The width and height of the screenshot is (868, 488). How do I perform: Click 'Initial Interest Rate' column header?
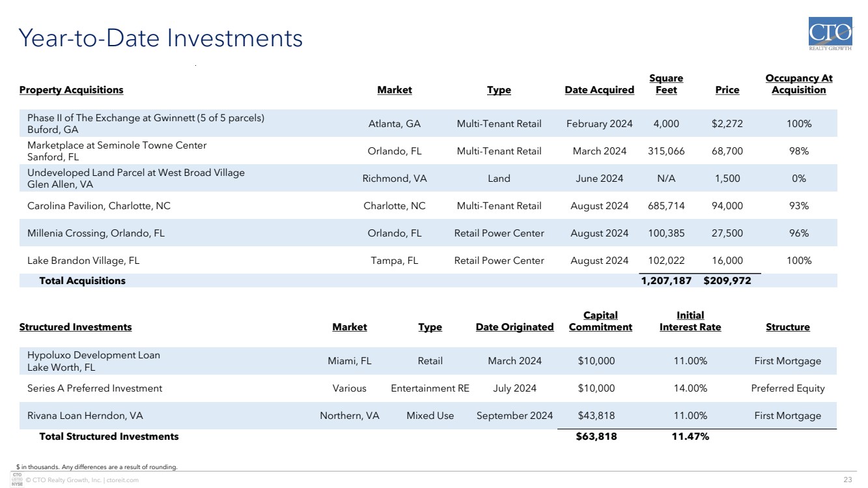[x=690, y=321]
